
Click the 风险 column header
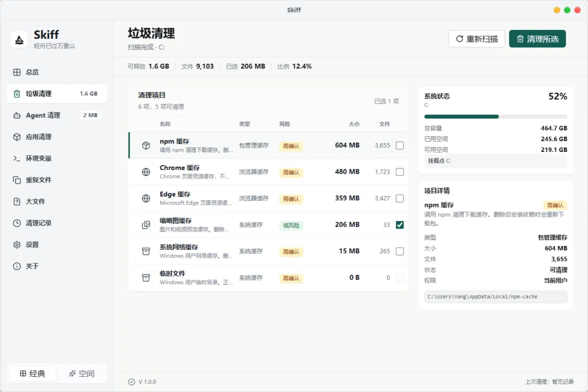click(x=285, y=124)
